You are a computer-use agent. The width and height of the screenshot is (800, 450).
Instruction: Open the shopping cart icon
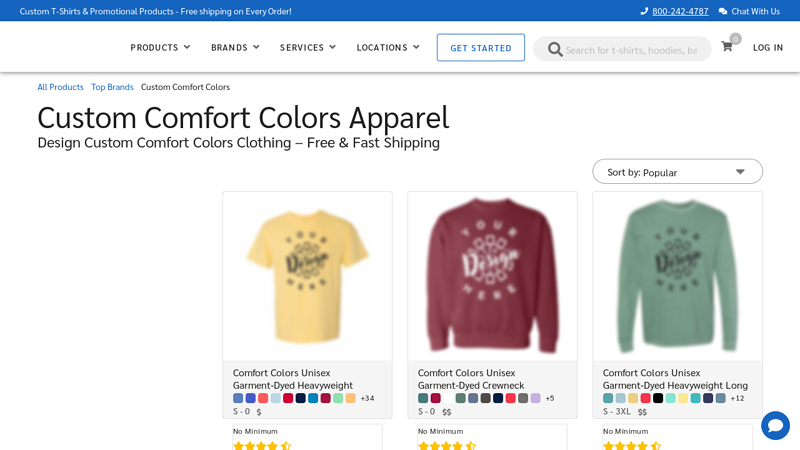(727, 47)
